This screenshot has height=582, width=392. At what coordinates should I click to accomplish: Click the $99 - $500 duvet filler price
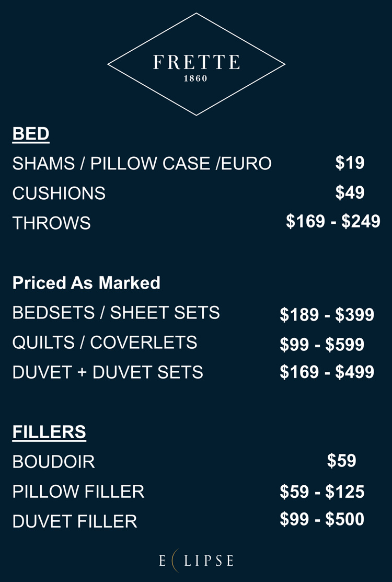coord(322,519)
